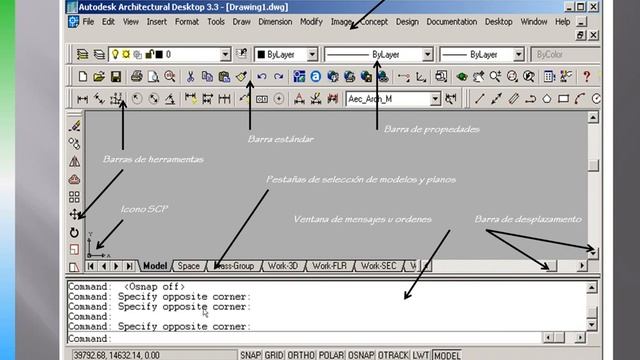Choose the Line draw tool

480,99
